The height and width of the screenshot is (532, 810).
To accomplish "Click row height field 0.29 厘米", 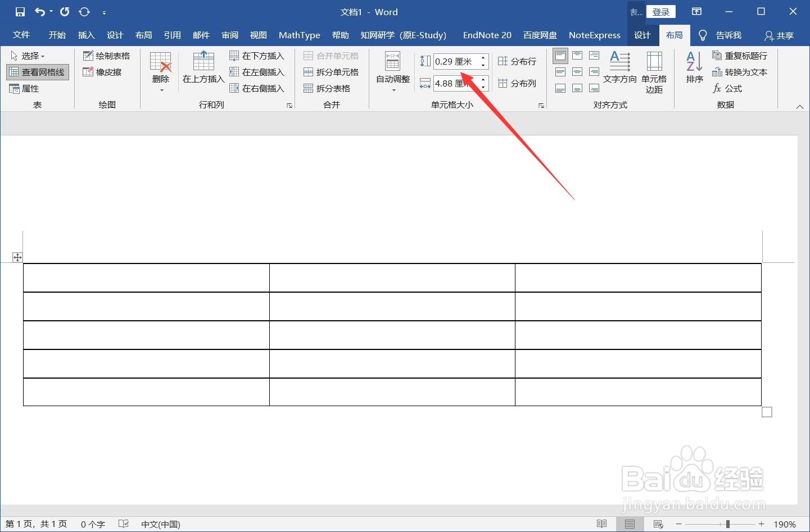I will click(456, 61).
